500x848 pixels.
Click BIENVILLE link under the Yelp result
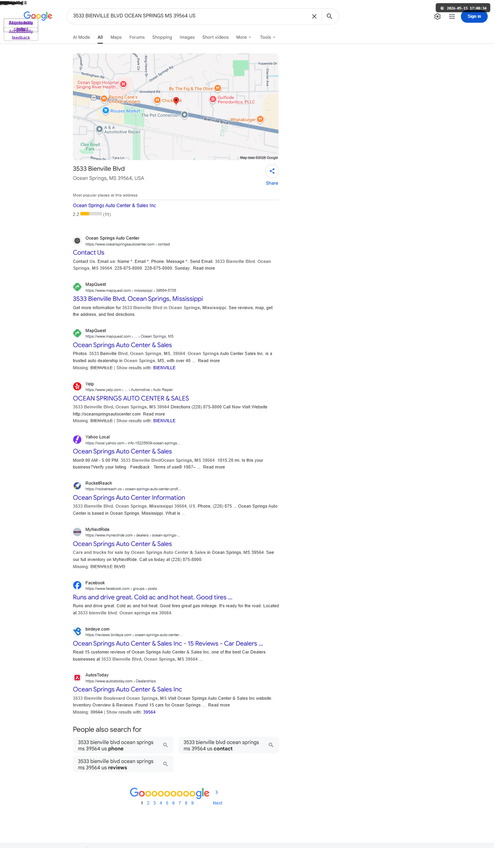[164, 421]
